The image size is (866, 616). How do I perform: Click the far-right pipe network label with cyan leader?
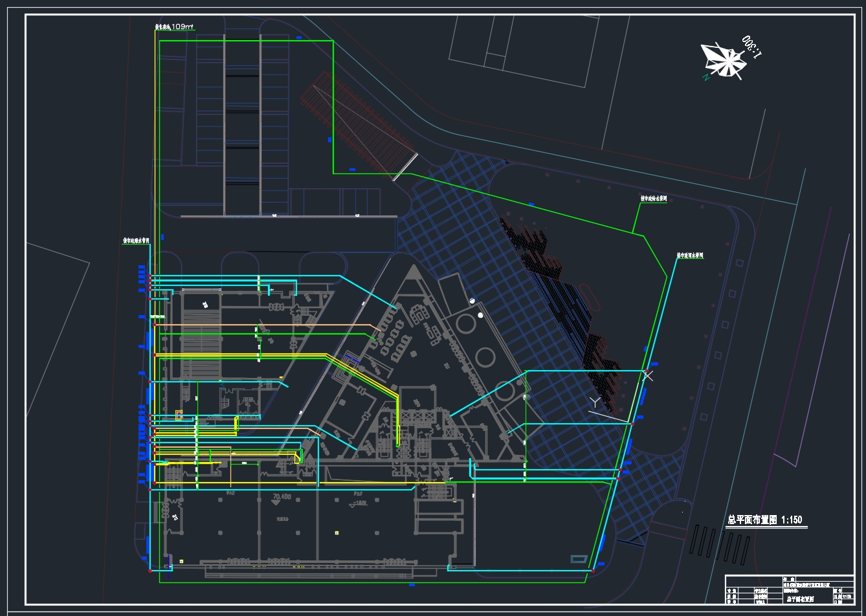pyautogui.click(x=689, y=256)
